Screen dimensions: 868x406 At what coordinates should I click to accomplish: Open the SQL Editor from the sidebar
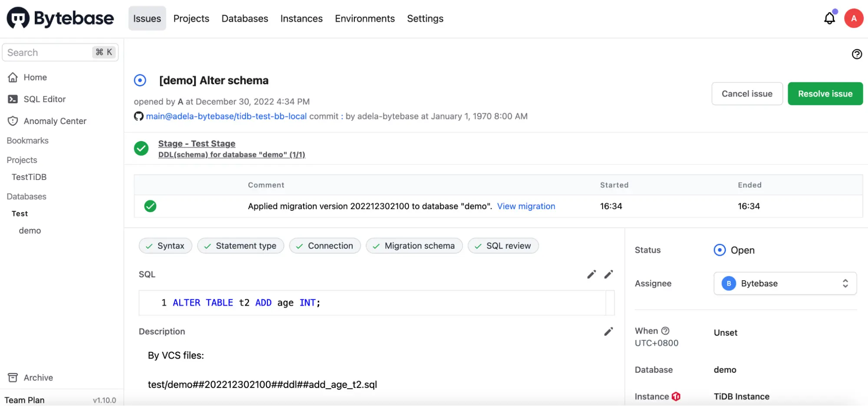pyautogui.click(x=44, y=99)
